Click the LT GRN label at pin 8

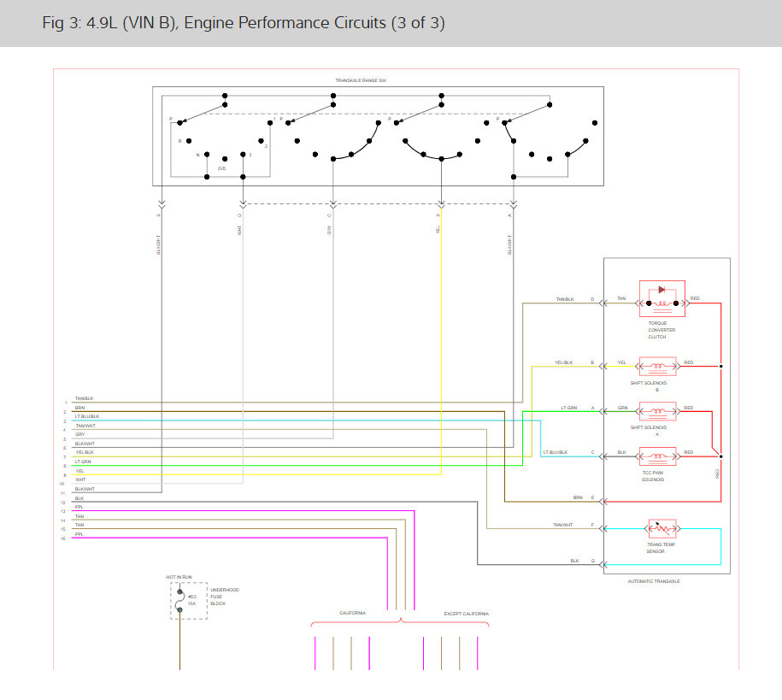pyautogui.click(x=83, y=462)
